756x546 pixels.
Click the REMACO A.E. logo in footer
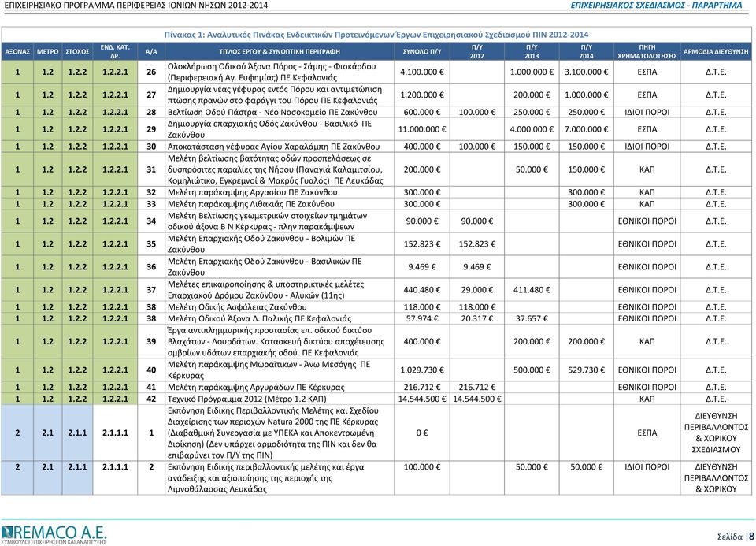click(x=54, y=534)
